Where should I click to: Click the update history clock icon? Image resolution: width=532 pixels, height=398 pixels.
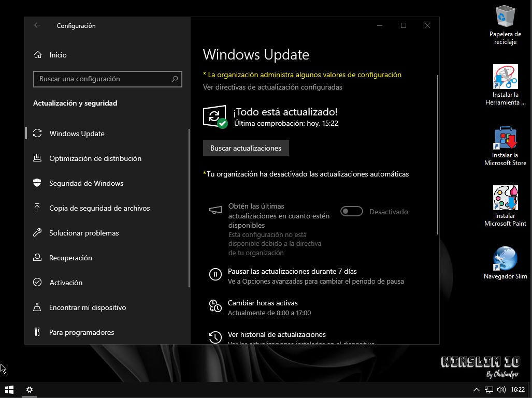(x=215, y=337)
